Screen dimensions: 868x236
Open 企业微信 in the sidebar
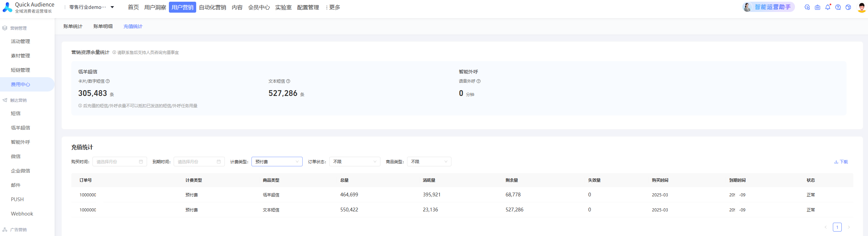[x=20, y=171]
